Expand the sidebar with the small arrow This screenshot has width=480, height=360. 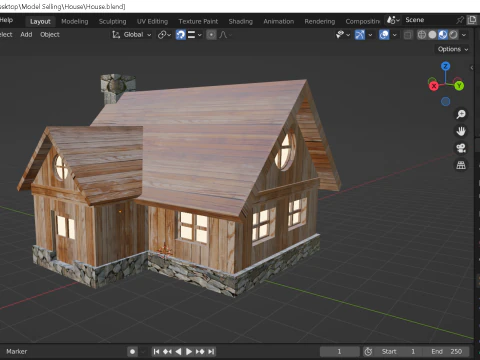pyautogui.click(x=471, y=68)
